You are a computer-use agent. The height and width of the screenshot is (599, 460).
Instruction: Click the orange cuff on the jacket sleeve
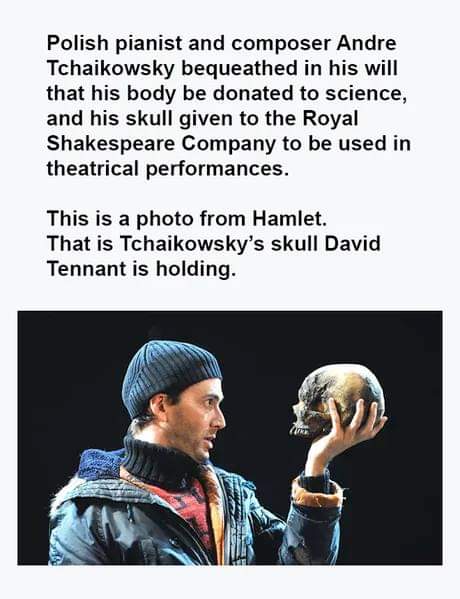tap(316, 495)
